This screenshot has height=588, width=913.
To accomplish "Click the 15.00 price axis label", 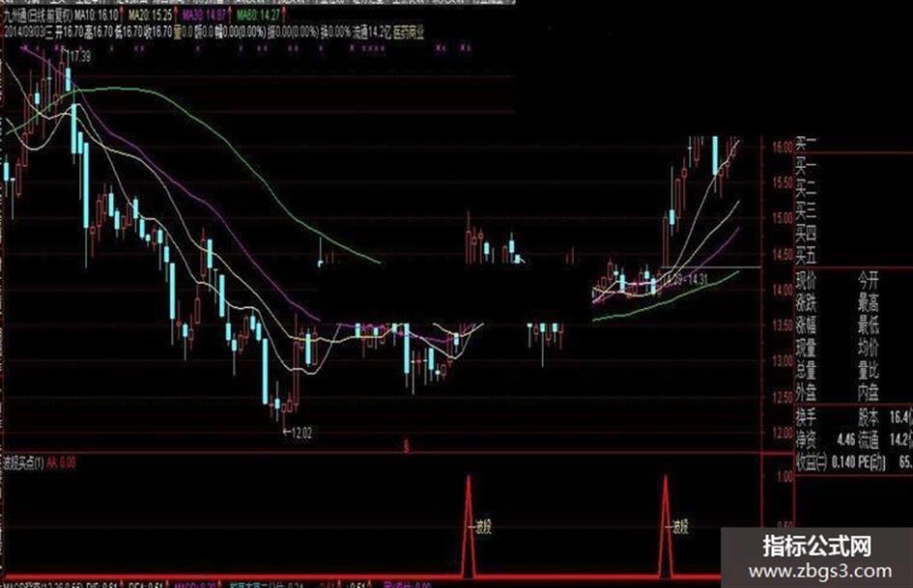I will click(x=783, y=218).
